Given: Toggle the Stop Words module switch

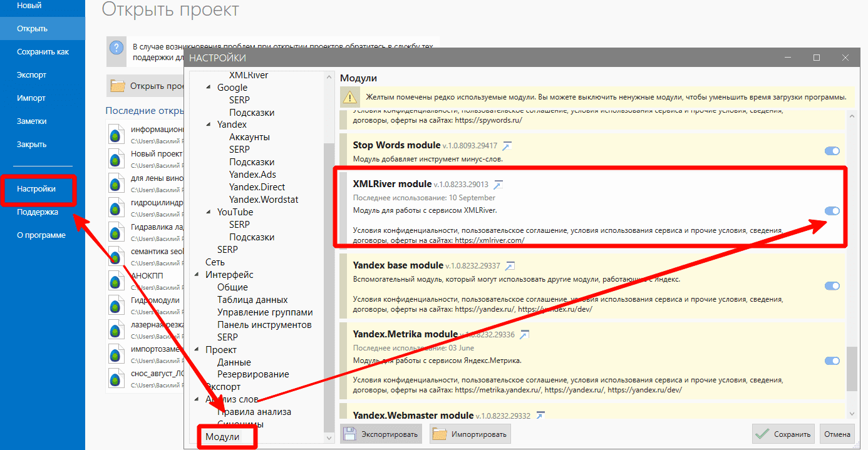Looking at the screenshot, I should [832, 151].
